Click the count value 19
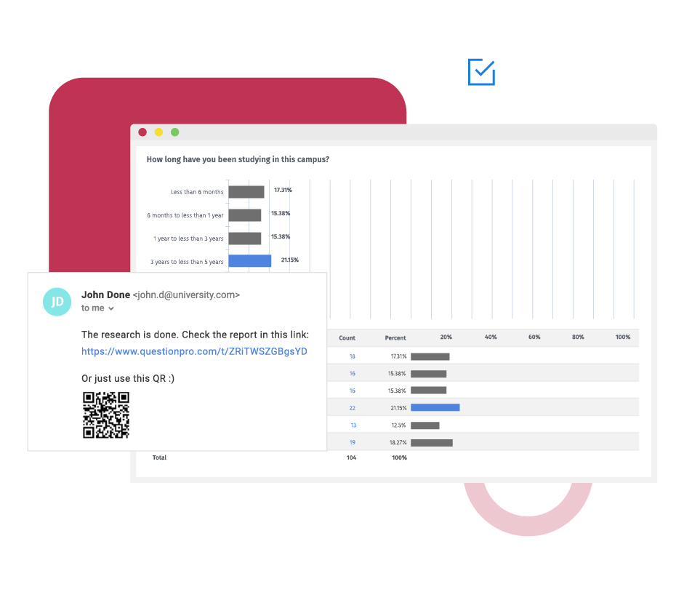700x608 pixels. 353,442
